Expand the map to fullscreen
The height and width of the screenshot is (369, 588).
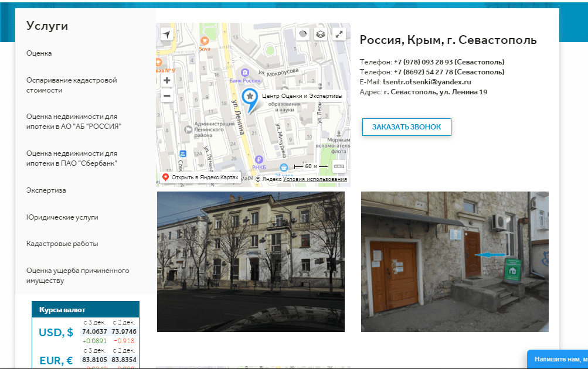click(339, 34)
